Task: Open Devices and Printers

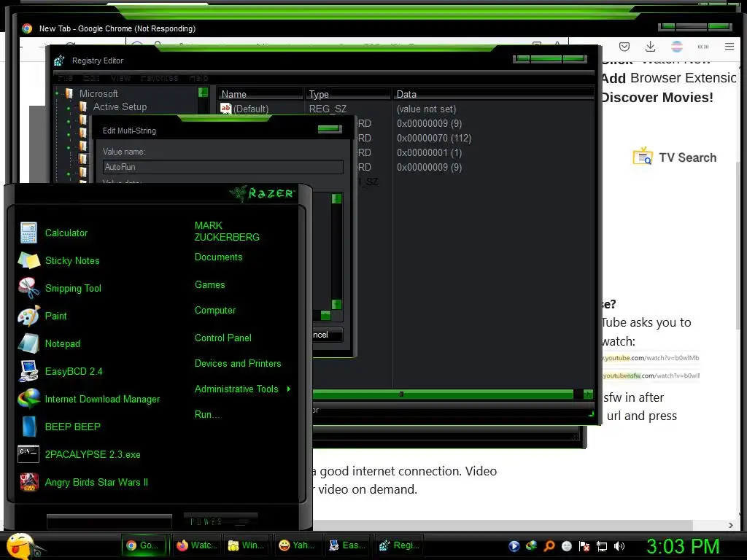Action: tap(238, 364)
